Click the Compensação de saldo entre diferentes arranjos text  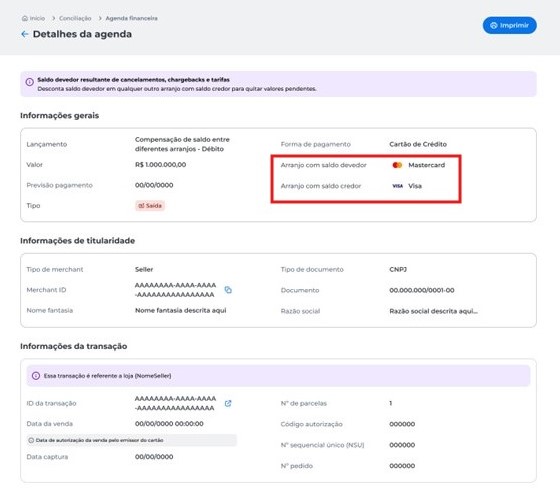point(182,144)
